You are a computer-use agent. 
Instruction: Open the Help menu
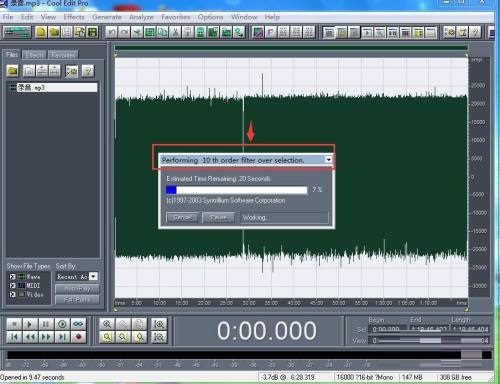click(x=272, y=17)
